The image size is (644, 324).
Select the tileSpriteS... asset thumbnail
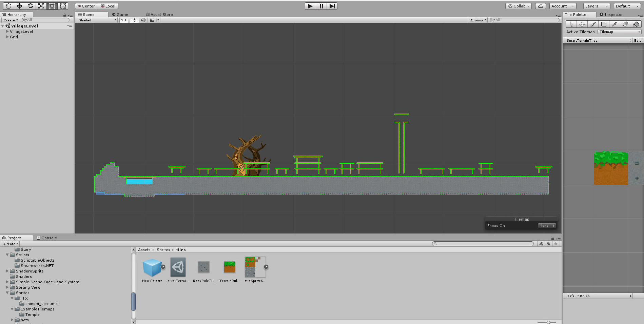pos(255,267)
